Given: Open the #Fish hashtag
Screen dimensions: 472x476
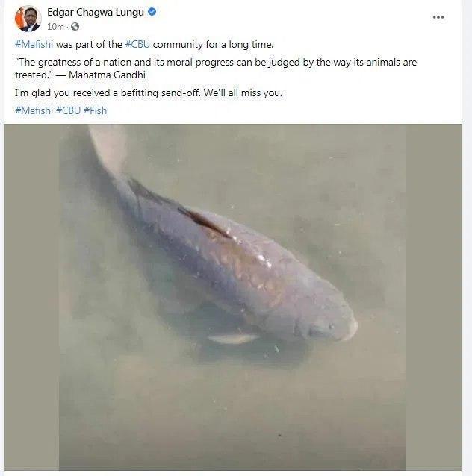Looking at the screenshot, I should (x=95, y=110).
